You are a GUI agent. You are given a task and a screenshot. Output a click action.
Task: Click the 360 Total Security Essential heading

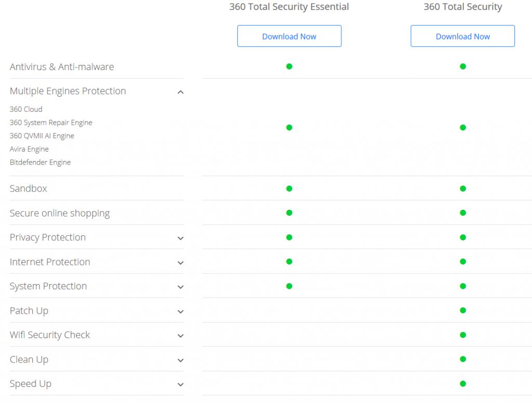pos(289,7)
